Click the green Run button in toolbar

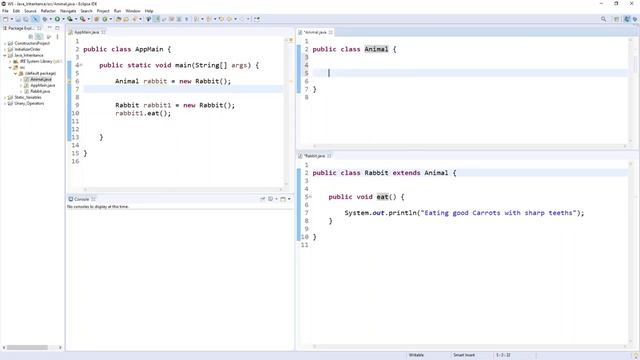coord(57,19)
